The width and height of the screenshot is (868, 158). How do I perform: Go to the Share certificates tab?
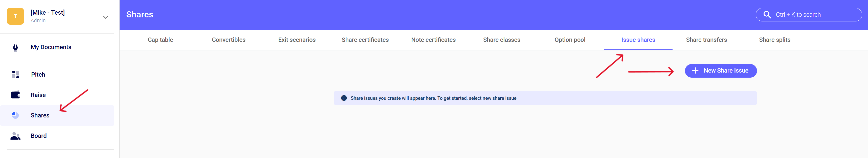365,40
